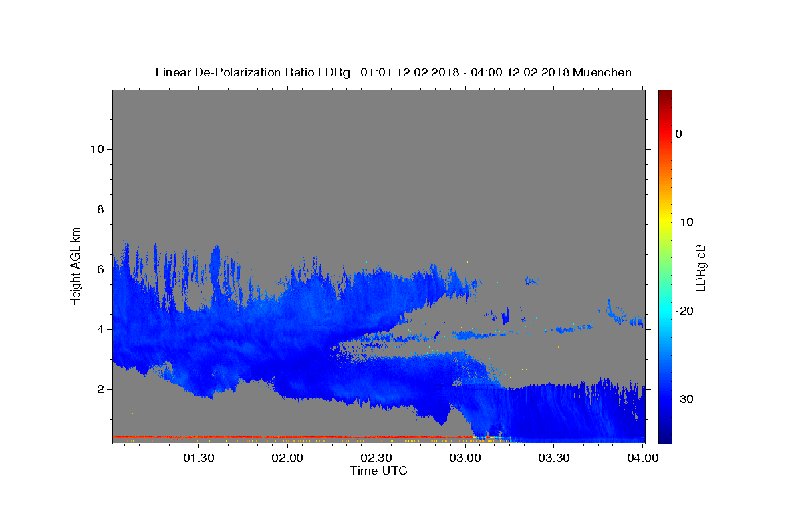Click the height tick label 10
Image resolution: width=798 pixels, height=532 pixels.
point(96,149)
